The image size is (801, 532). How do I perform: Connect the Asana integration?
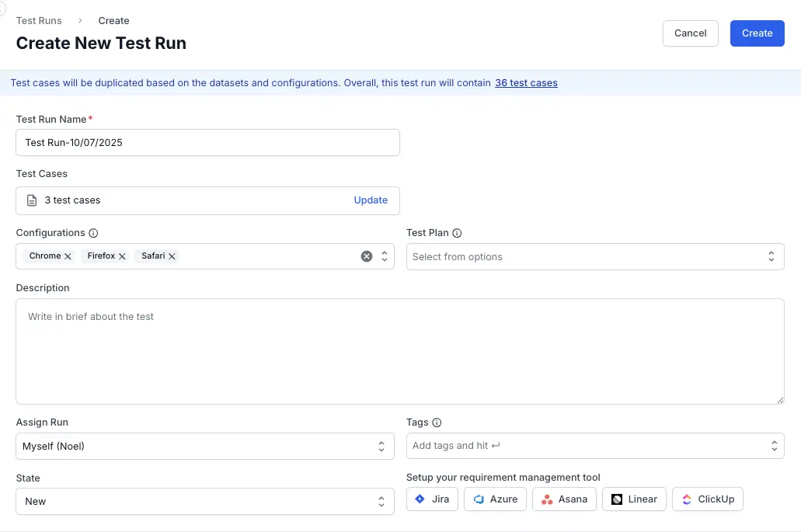click(x=564, y=499)
